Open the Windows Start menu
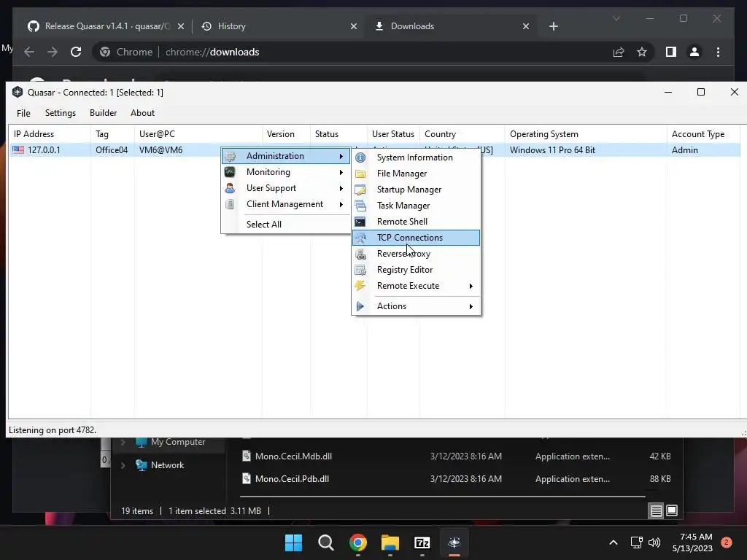This screenshot has height=560, width=747. point(293,542)
